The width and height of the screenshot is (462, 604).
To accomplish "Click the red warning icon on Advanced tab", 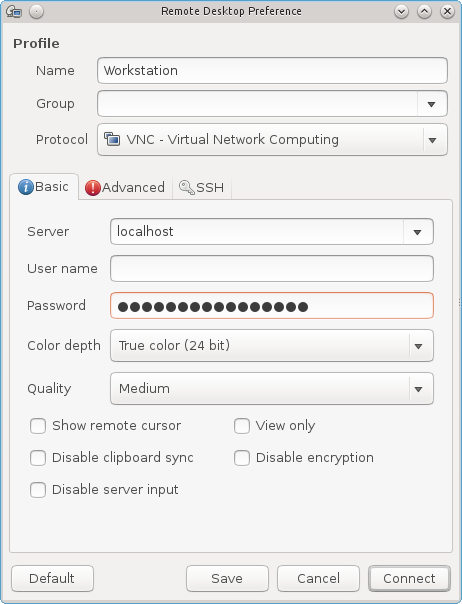I will [x=93, y=188].
